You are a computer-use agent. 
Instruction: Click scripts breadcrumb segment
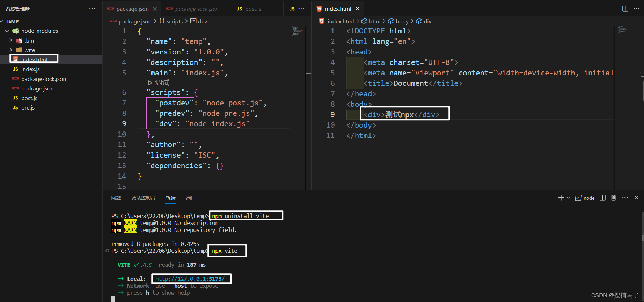pyautogui.click(x=171, y=21)
